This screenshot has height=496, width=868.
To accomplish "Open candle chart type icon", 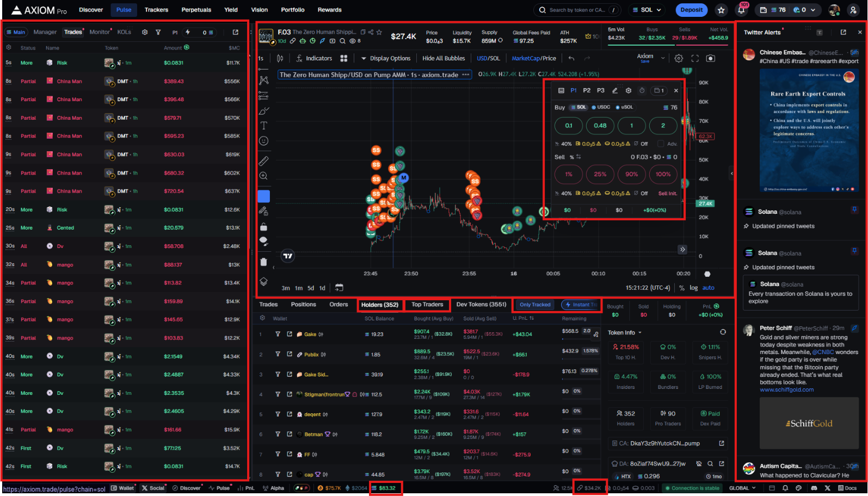I will (280, 58).
